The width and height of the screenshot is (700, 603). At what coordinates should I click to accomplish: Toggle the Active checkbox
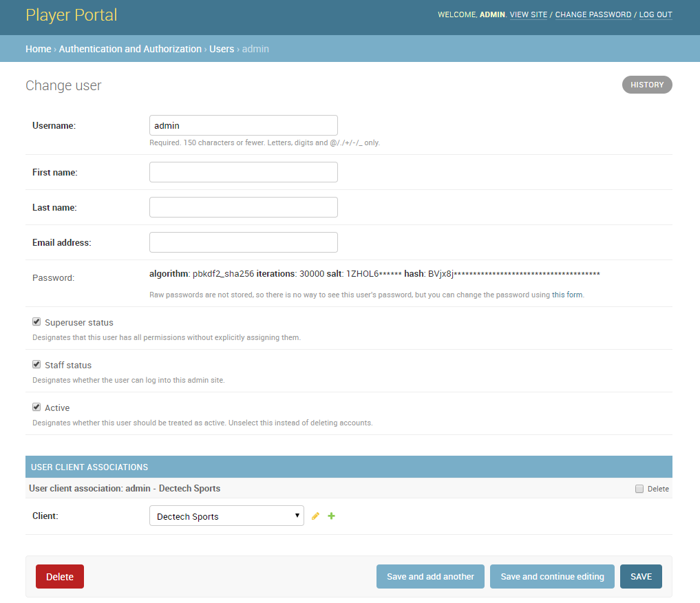pos(36,407)
